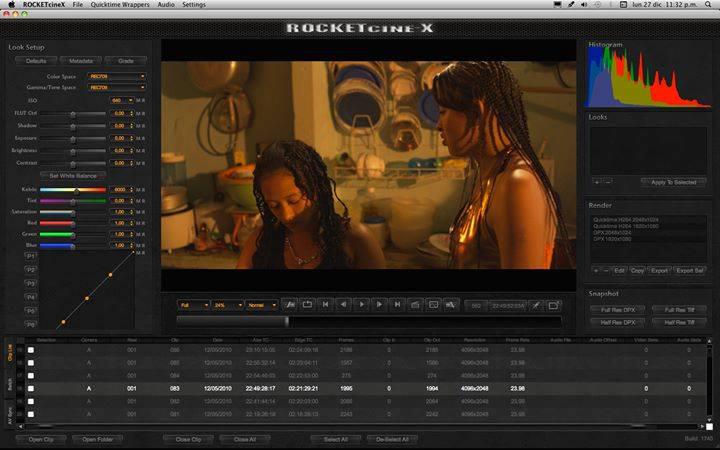This screenshot has height=450, width=720.
Task: Check the selection box for clip 086
Action: click(x=31, y=350)
